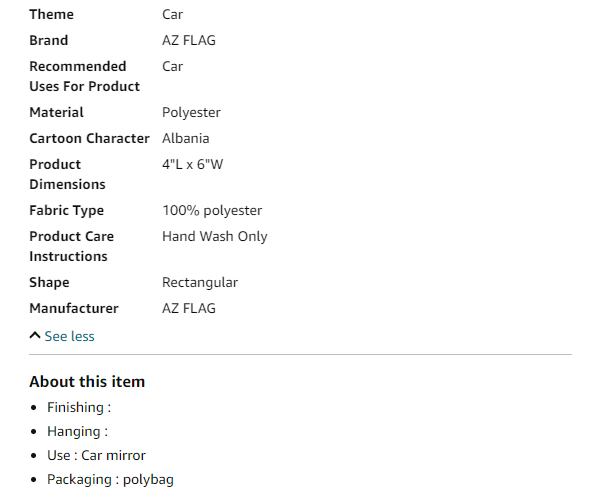The height and width of the screenshot is (496, 591).
Task: Click the Product Dimensions label
Action: (67, 174)
